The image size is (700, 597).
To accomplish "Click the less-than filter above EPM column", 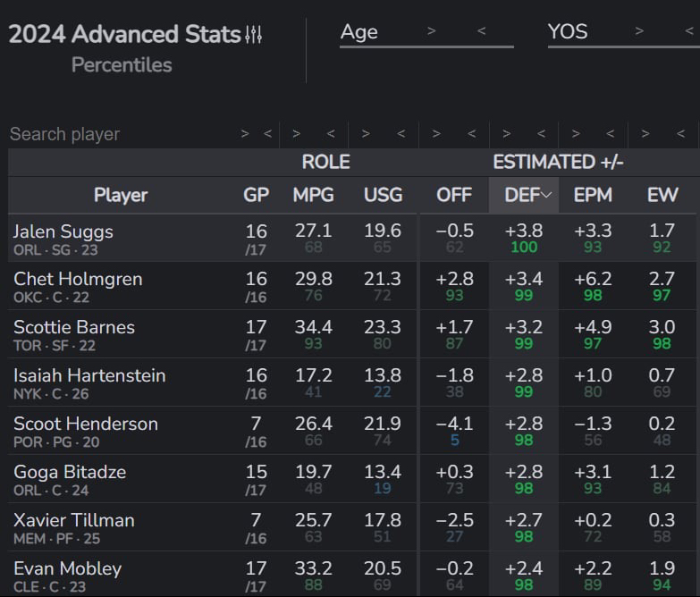I will click(x=611, y=134).
